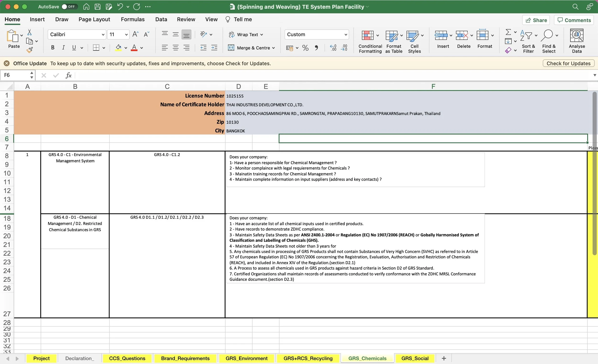Click the Clear eraser icon

[x=508, y=50]
